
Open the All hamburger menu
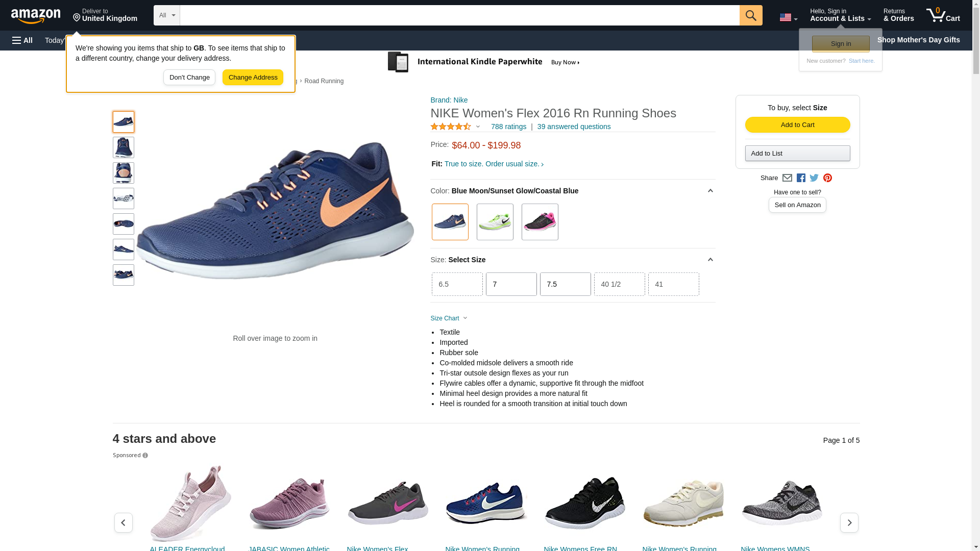tap(22, 40)
